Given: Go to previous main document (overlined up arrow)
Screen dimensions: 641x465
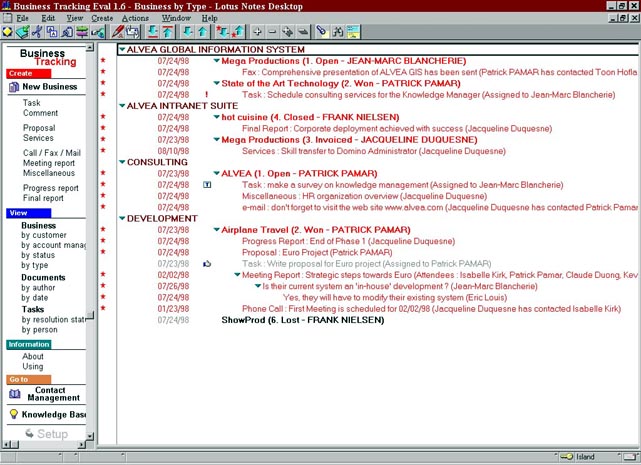Looking at the screenshot, I should [x=168, y=31].
